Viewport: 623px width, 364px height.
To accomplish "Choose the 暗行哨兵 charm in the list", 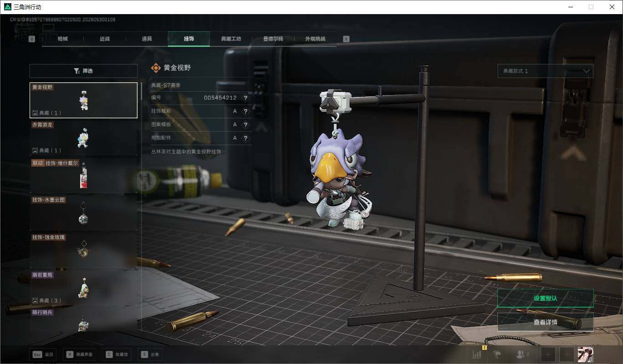I will click(83, 320).
